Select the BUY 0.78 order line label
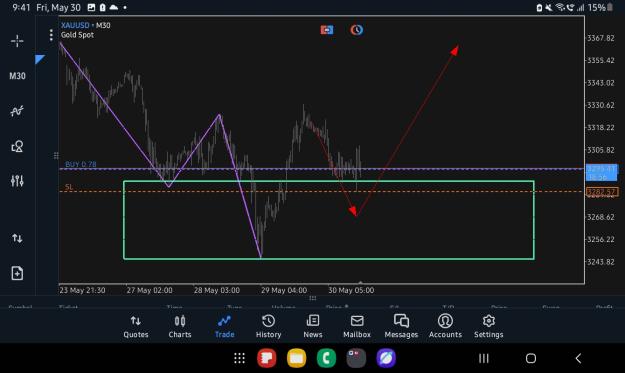Viewport: 625px width, 373px height. 81,164
